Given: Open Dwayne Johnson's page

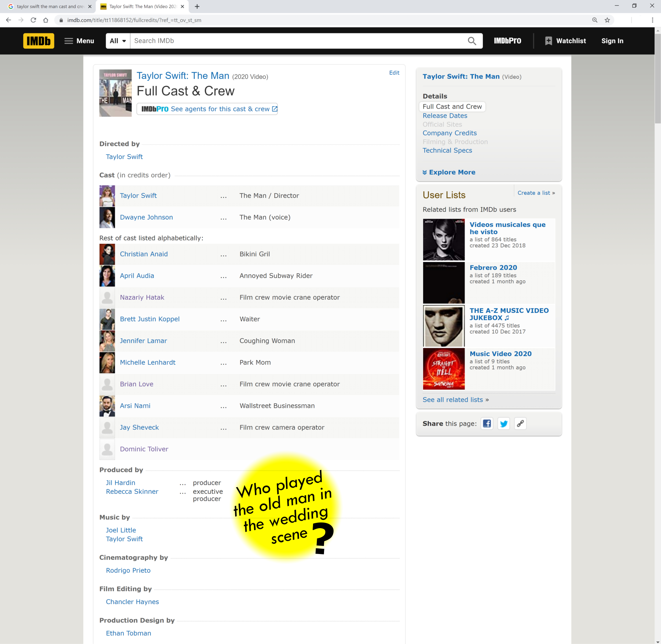Looking at the screenshot, I should (146, 217).
